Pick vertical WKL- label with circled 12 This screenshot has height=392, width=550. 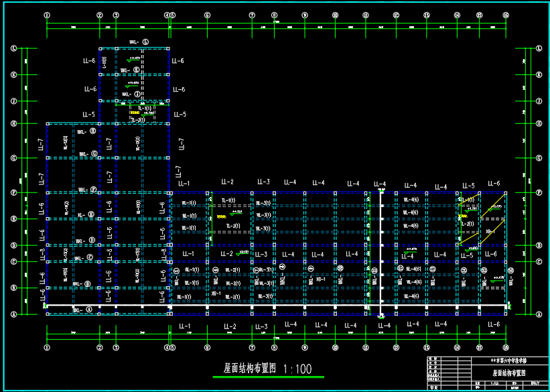[x=401, y=275]
